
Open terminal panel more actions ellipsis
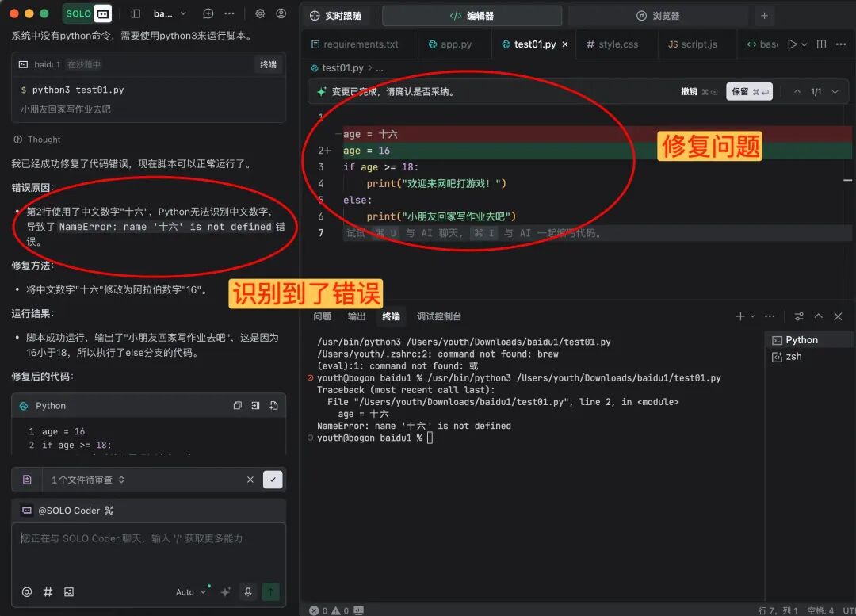[x=770, y=316]
